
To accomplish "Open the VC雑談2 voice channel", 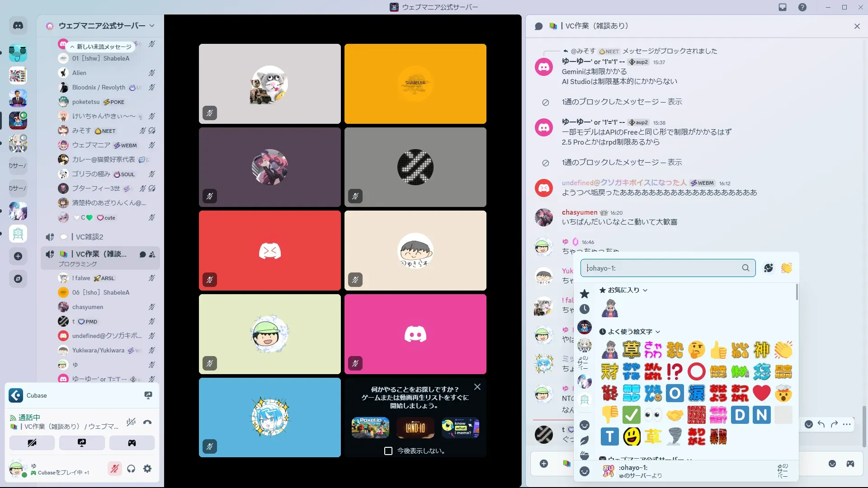I will [x=90, y=237].
